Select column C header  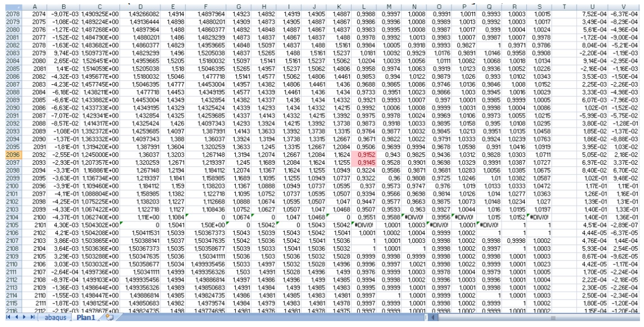click(x=100, y=7)
